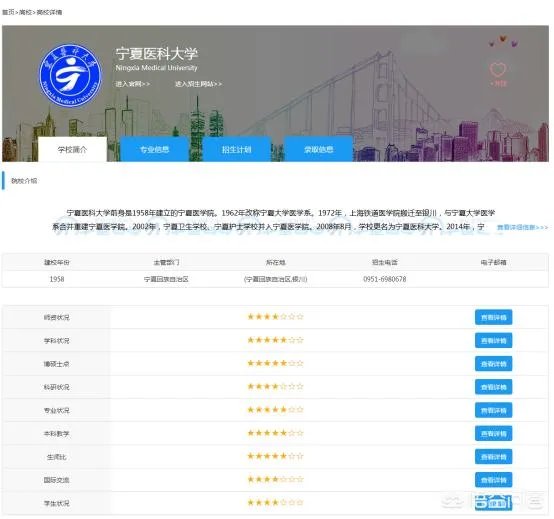554x519 pixels.
Task: Click the Ningxia Medical University logo
Action: 71,75
